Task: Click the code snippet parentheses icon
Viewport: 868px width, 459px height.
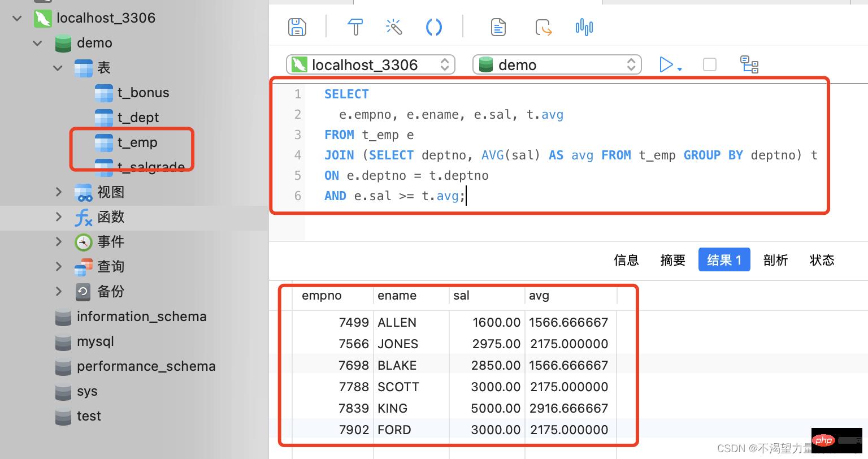Action: 433,27
